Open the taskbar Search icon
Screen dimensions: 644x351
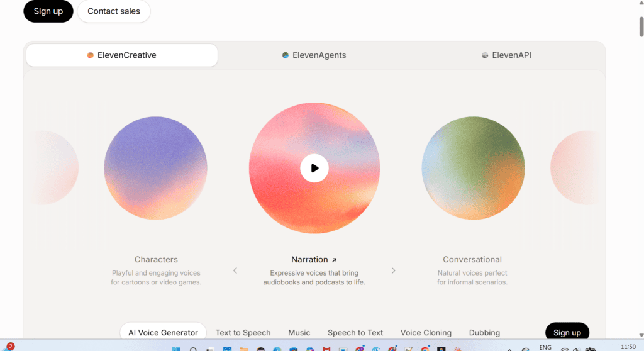click(x=193, y=348)
